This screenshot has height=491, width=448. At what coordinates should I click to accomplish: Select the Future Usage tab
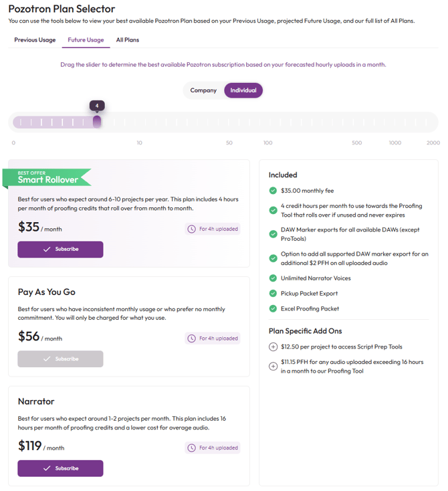coord(86,40)
